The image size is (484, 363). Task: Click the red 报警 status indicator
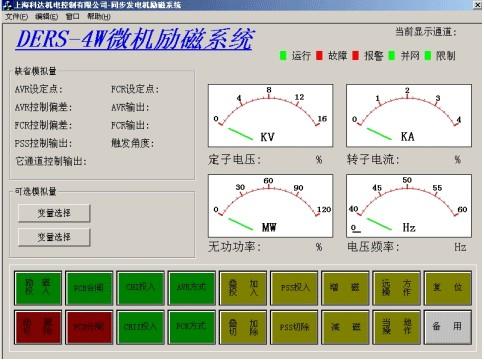tap(356, 56)
